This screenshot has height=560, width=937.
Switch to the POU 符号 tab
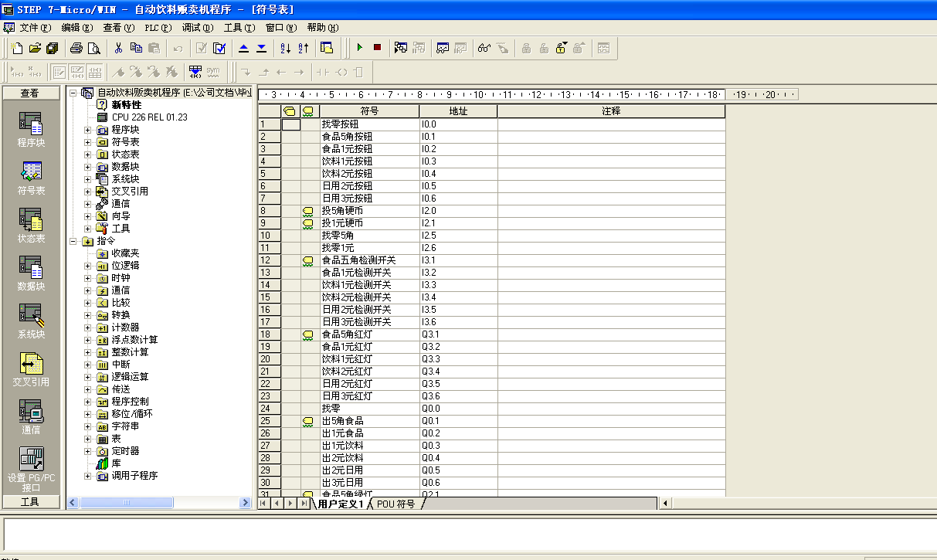pyautogui.click(x=396, y=504)
